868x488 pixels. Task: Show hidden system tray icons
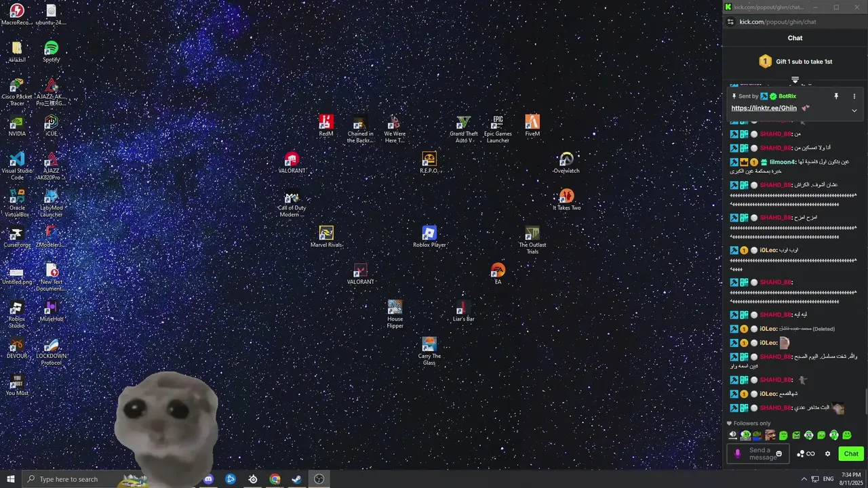click(x=804, y=479)
